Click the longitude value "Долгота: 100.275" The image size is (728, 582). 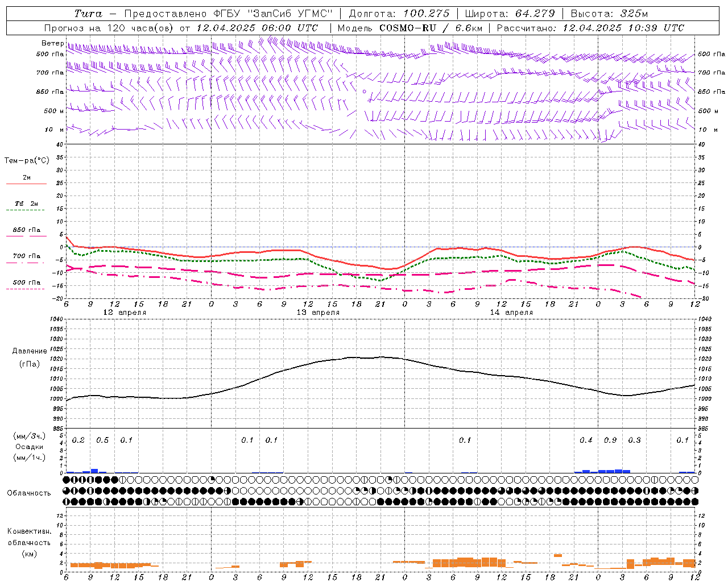point(399,14)
